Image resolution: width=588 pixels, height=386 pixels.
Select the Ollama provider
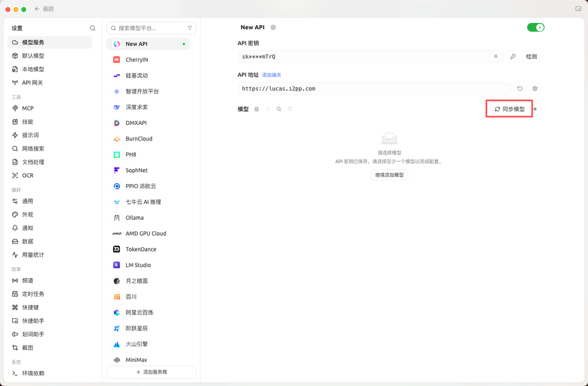click(x=148, y=217)
